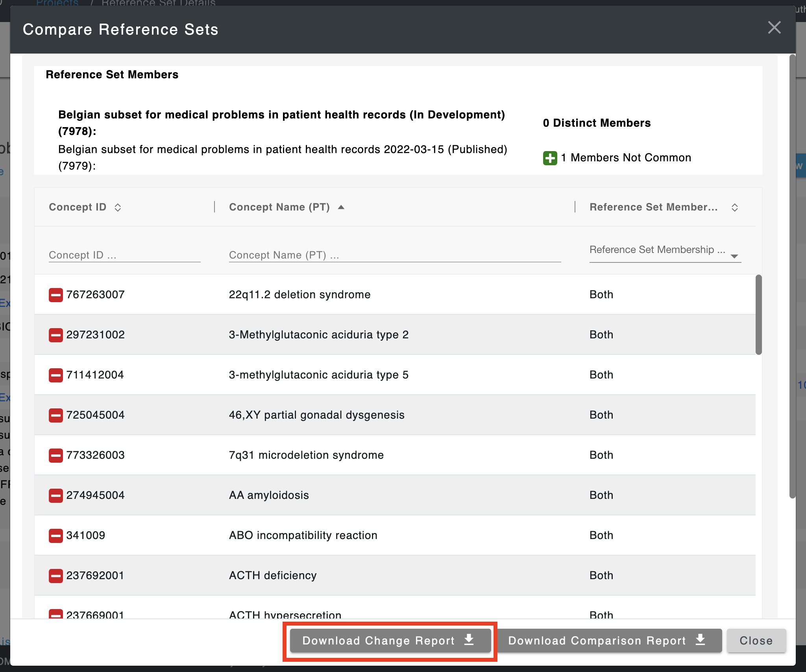
Task: Click red minus icon for concept 297231002
Action: coord(55,335)
